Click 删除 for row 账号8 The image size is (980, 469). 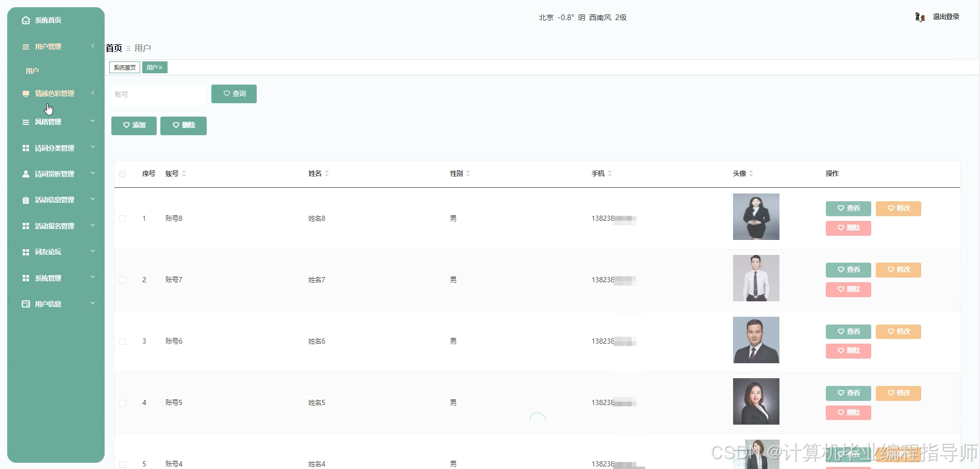pyautogui.click(x=849, y=228)
